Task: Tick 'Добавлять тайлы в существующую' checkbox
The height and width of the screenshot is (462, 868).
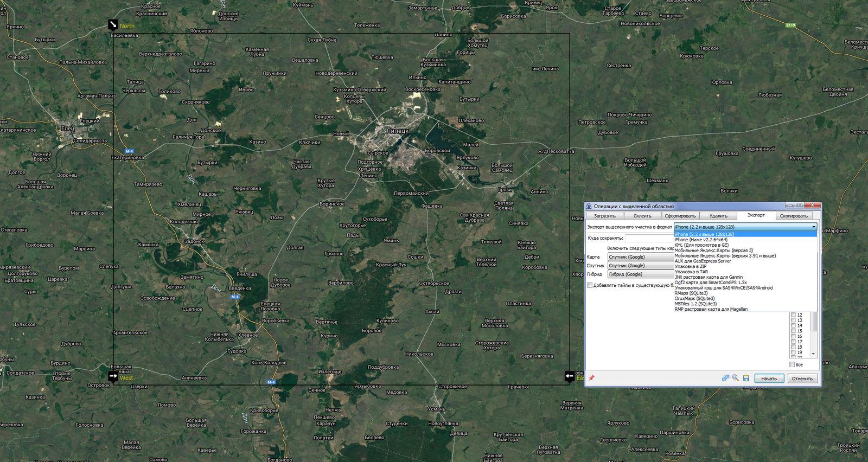Action: 590,285
